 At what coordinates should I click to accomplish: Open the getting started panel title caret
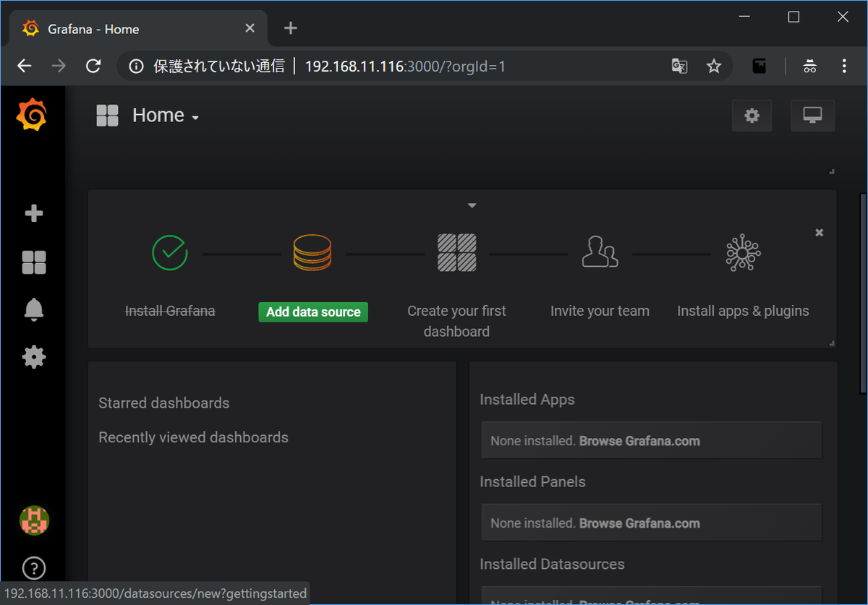pos(472,206)
